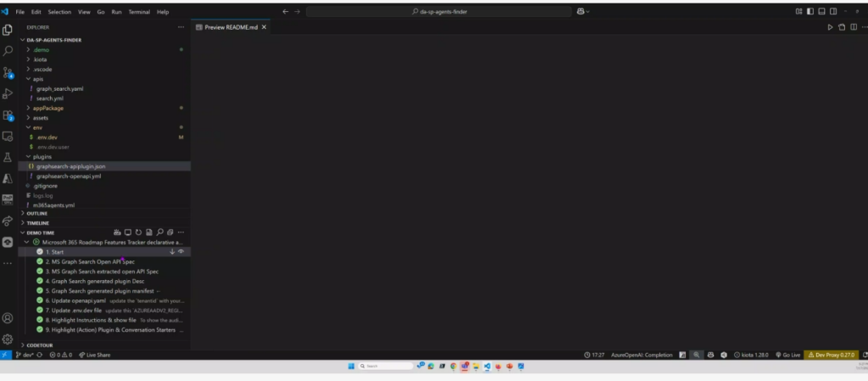Click the move-down arrow on Start step
This screenshot has height=381, width=868.
coord(172,252)
